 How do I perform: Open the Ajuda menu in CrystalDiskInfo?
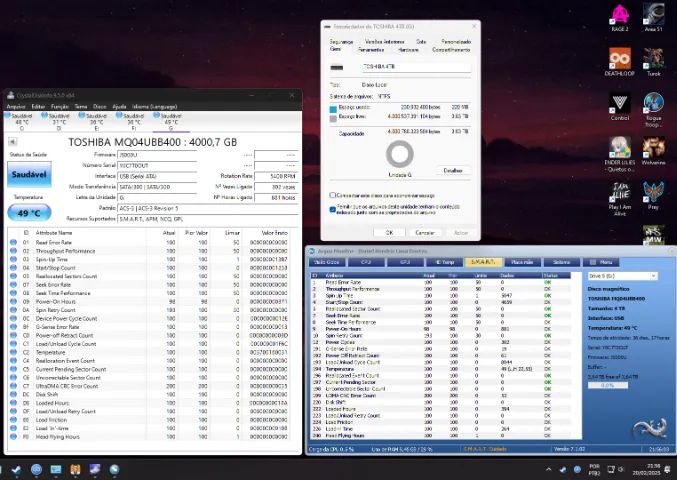tap(119, 107)
